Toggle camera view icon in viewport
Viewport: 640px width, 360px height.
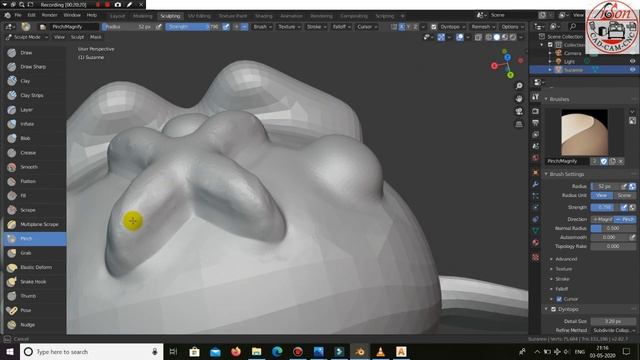coord(519,111)
